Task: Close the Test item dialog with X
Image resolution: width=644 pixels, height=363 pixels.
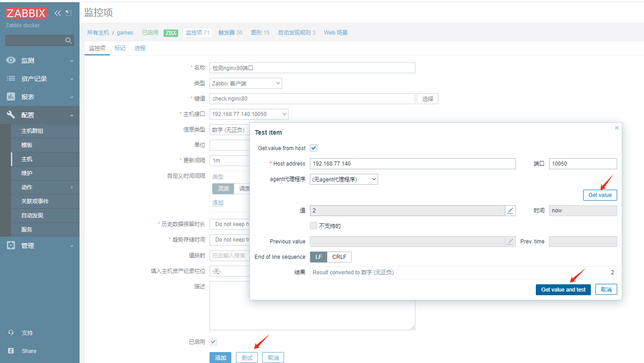Action: (617, 128)
